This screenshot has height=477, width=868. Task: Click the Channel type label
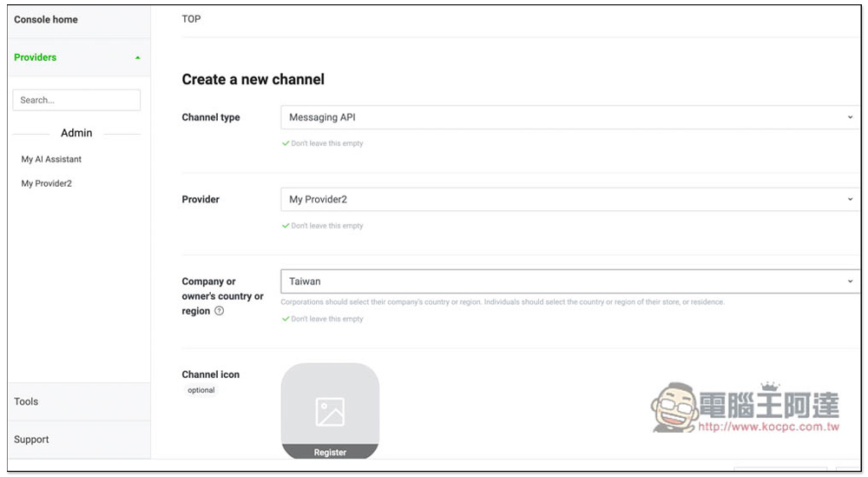click(x=211, y=117)
